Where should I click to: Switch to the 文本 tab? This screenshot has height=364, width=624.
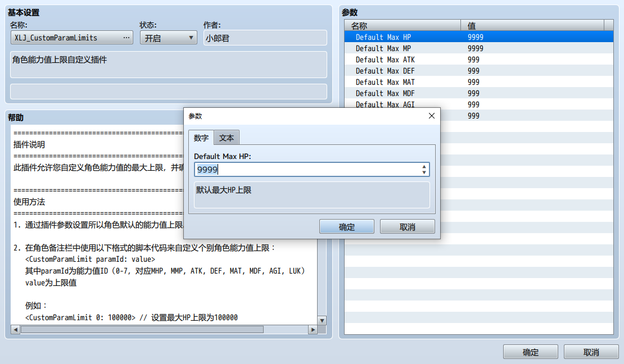(x=227, y=138)
